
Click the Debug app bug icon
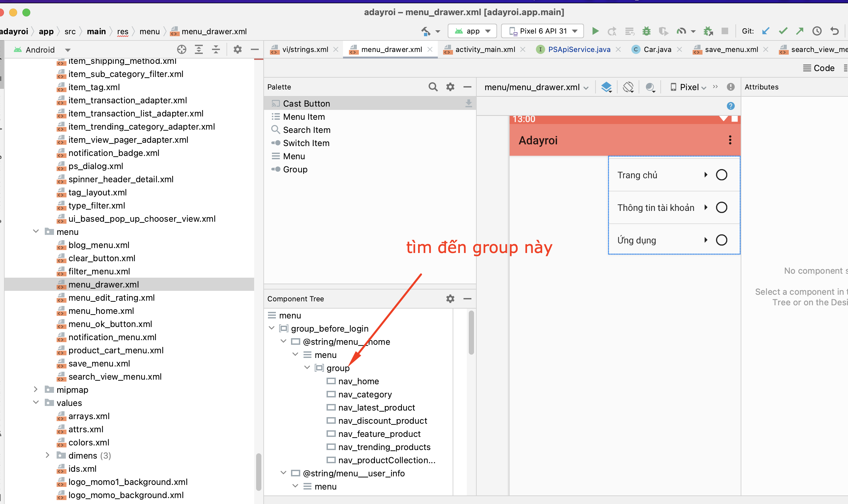click(x=646, y=31)
